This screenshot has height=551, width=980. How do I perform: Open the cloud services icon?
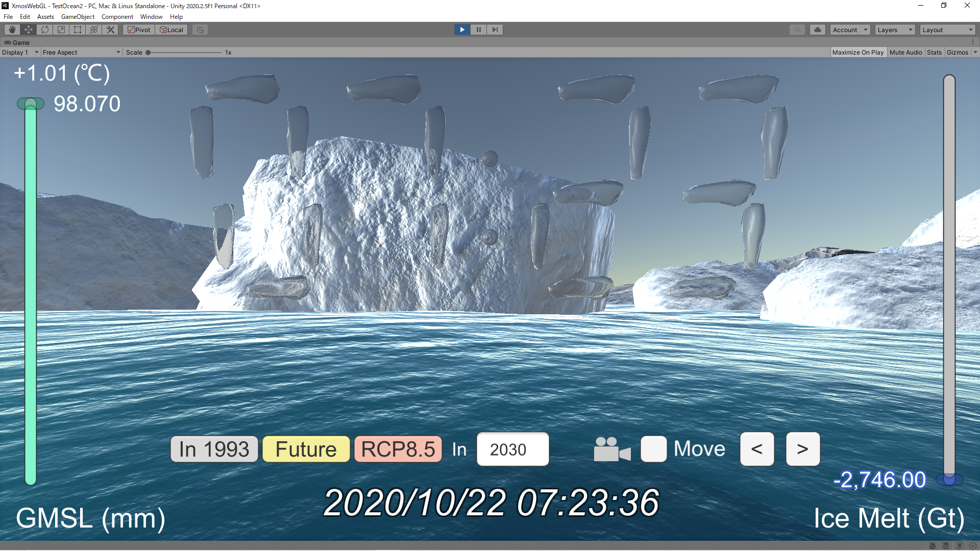click(817, 30)
